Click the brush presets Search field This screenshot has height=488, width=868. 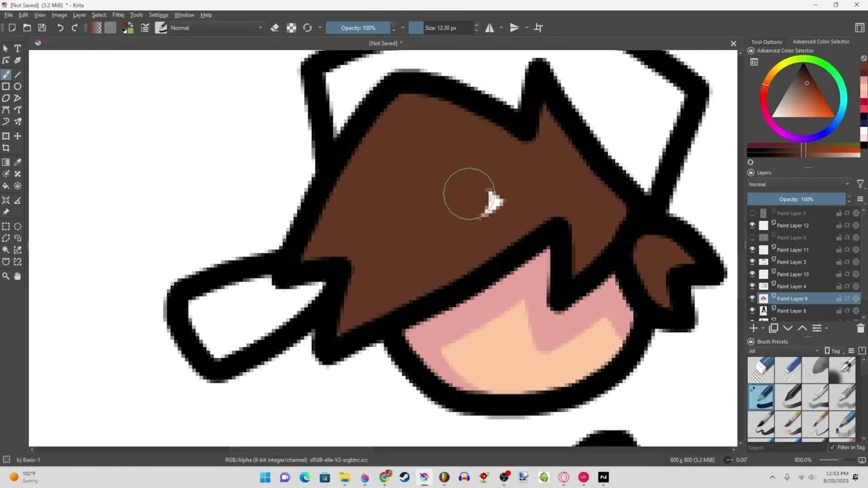787,447
